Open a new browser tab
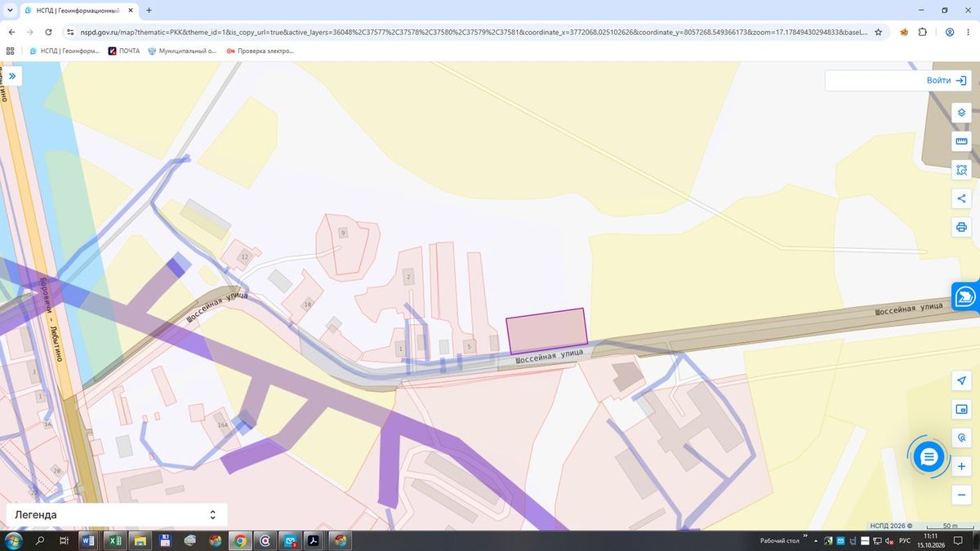The image size is (980, 551). coord(149,11)
